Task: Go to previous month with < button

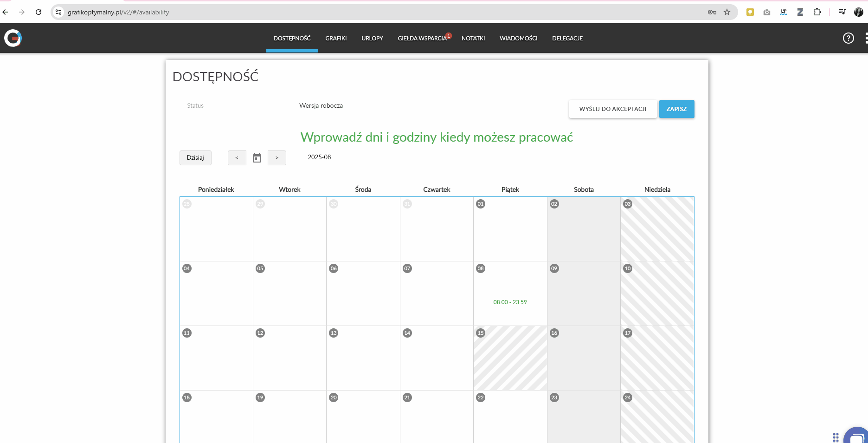Action: pyautogui.click(x=237, y=158)
